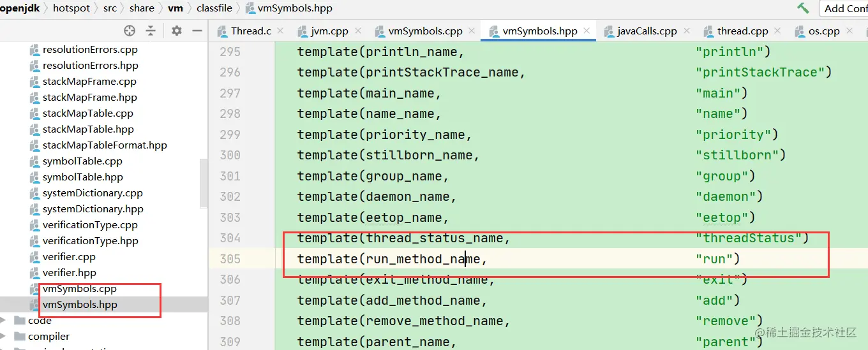
Task: Switch to the os.cpp tab
Action: pos(824,31)
